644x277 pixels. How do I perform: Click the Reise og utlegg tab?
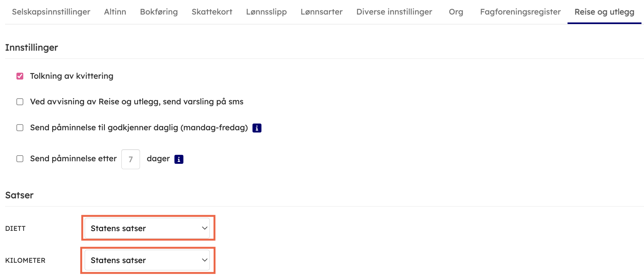click(604, 12)
